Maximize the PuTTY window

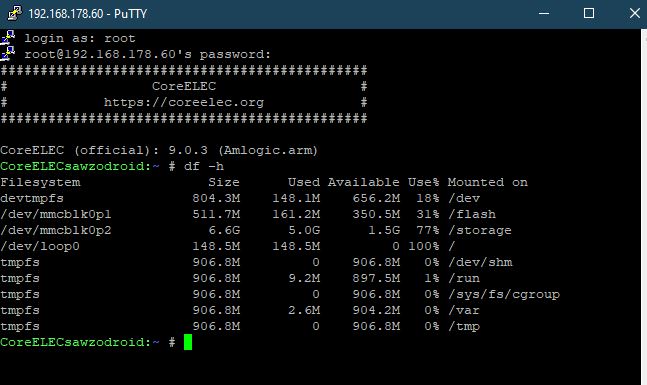pyautogui.click(x=589, y=13)
